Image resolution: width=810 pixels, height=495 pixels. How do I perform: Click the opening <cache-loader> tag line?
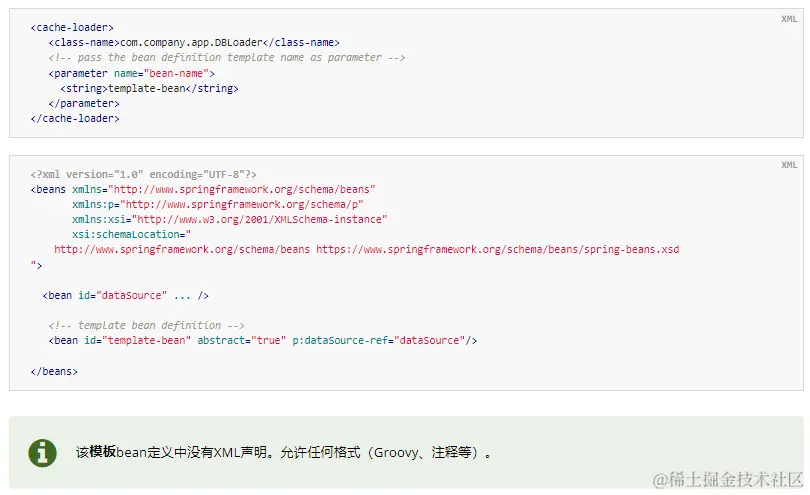point(72,27)
